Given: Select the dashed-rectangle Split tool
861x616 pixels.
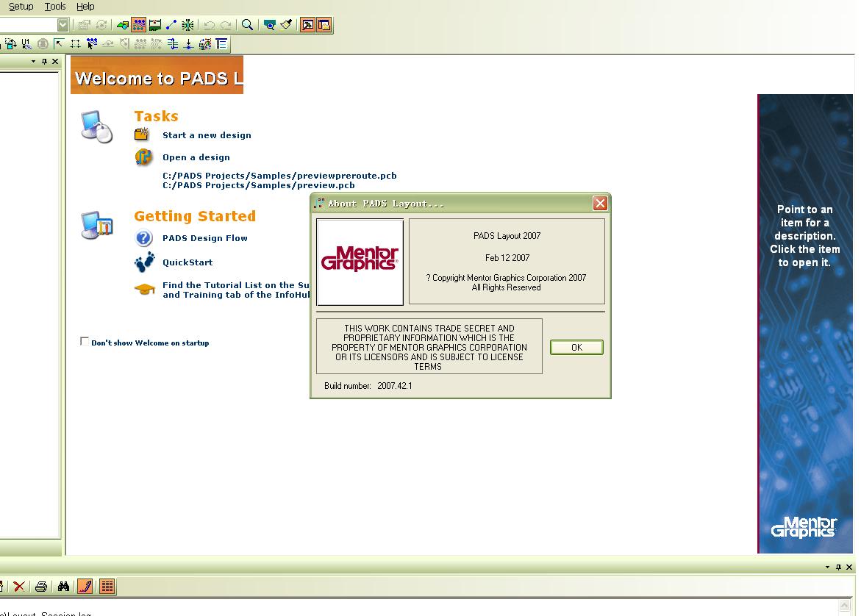Looking at the screenshot, I should 75,44.
